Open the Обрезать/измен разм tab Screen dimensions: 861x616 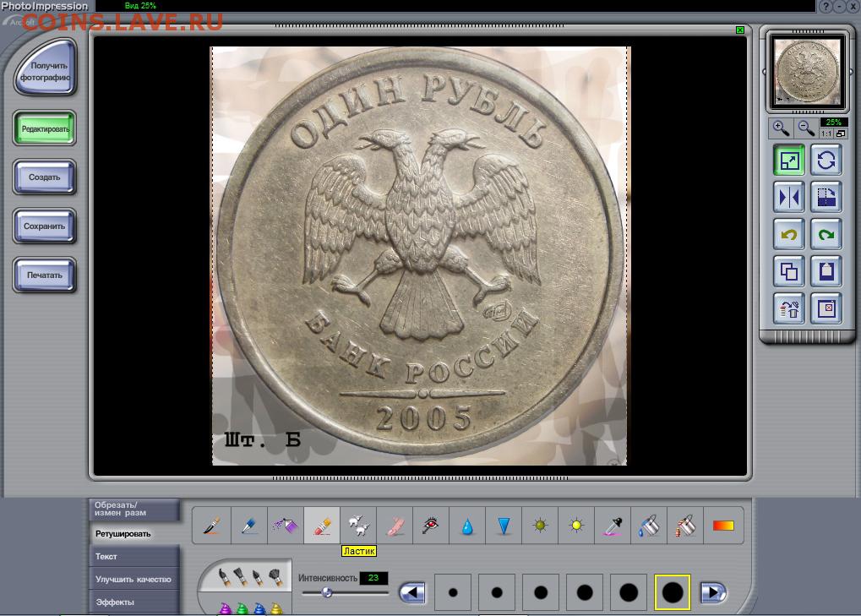pos(134,510)
